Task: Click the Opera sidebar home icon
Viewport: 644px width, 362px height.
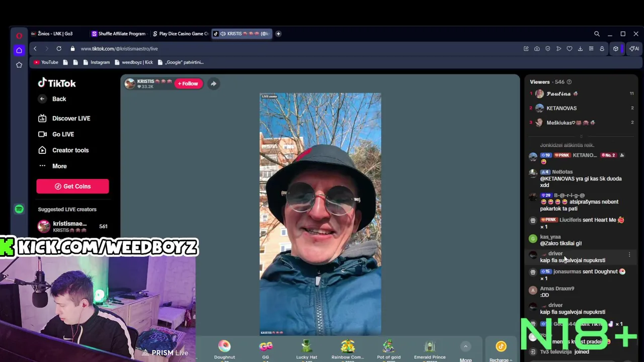Action: click(19, 50)
